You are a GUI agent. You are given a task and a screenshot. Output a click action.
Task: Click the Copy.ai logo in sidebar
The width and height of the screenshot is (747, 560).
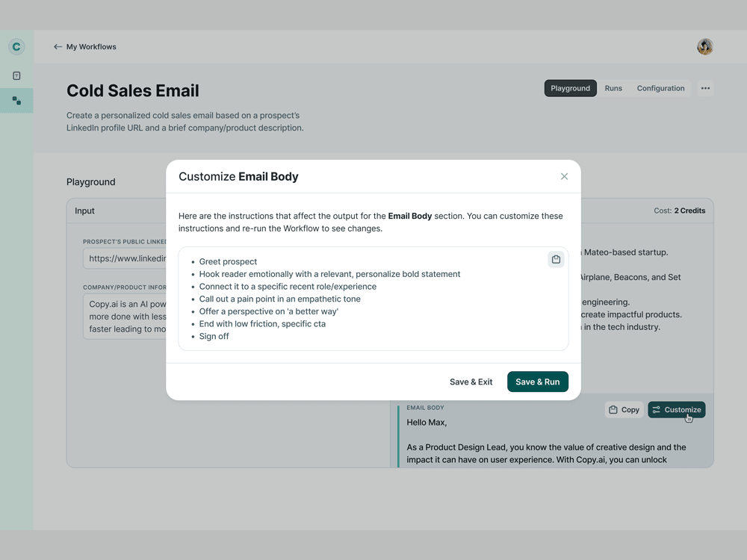click(x=16, y=46)
